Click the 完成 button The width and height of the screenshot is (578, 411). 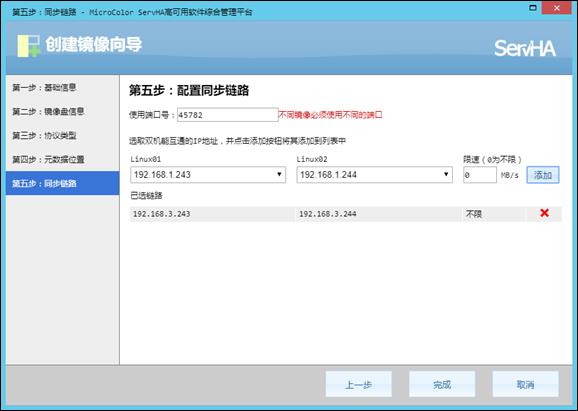click(442, 384)
